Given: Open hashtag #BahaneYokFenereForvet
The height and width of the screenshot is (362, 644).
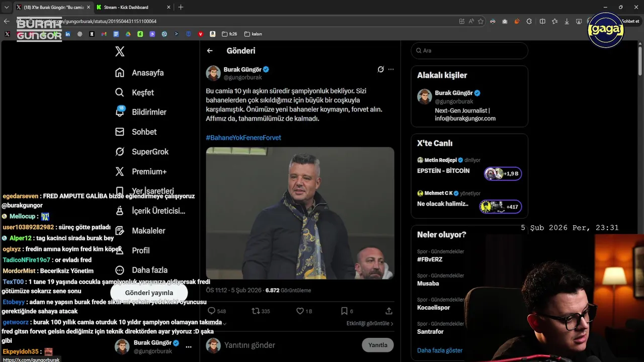Looking at the screenshot, I should (x=244, y=138).
